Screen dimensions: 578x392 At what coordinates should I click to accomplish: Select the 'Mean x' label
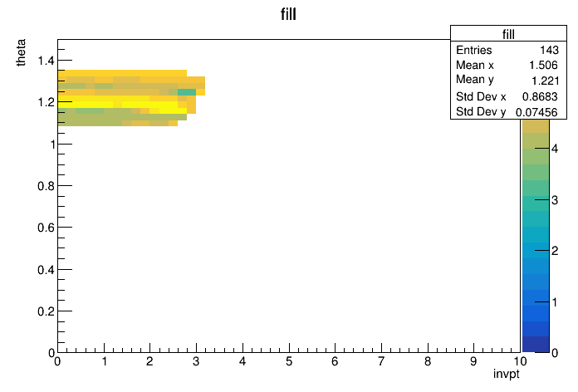[x=475, y=65]
